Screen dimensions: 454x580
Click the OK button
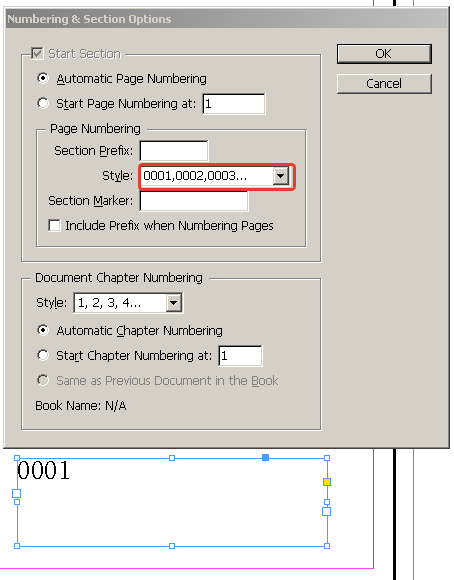click(384, 54)
